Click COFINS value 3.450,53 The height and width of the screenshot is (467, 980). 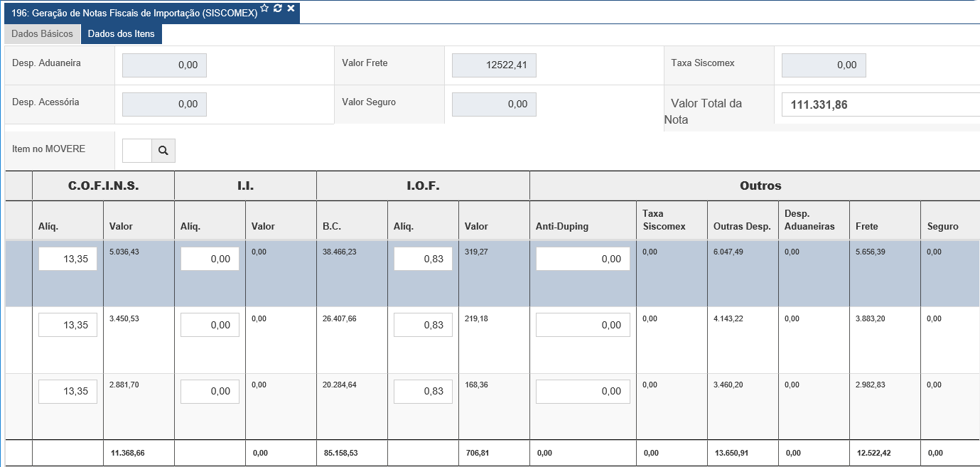pyautogui.click(x=124, y=318)
